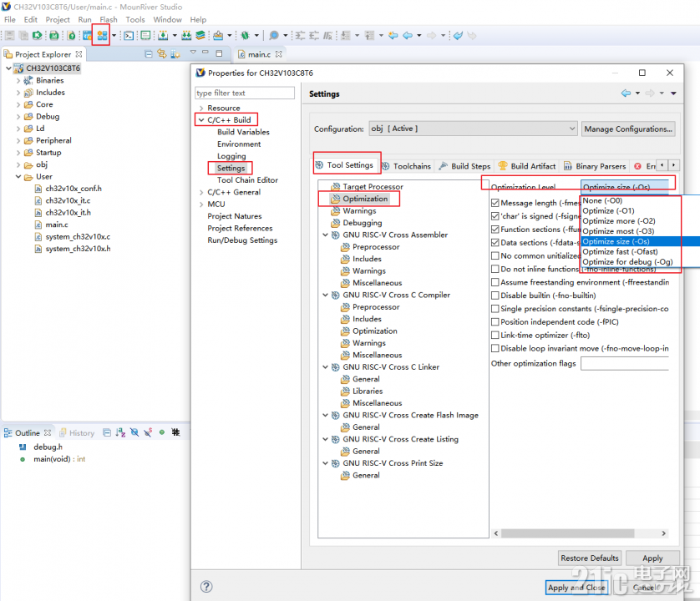Select Optimize more (-O2) option
700x601 pixels.
(619, 221)
